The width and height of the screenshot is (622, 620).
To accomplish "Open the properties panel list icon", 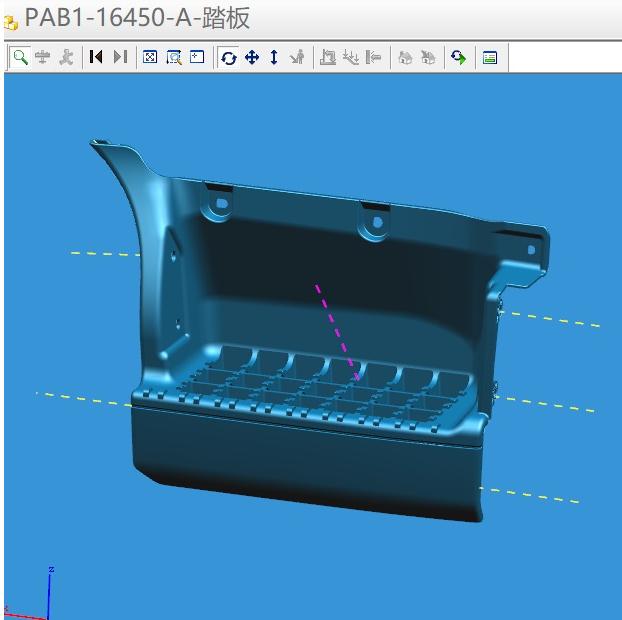I will tap(490, 58).
